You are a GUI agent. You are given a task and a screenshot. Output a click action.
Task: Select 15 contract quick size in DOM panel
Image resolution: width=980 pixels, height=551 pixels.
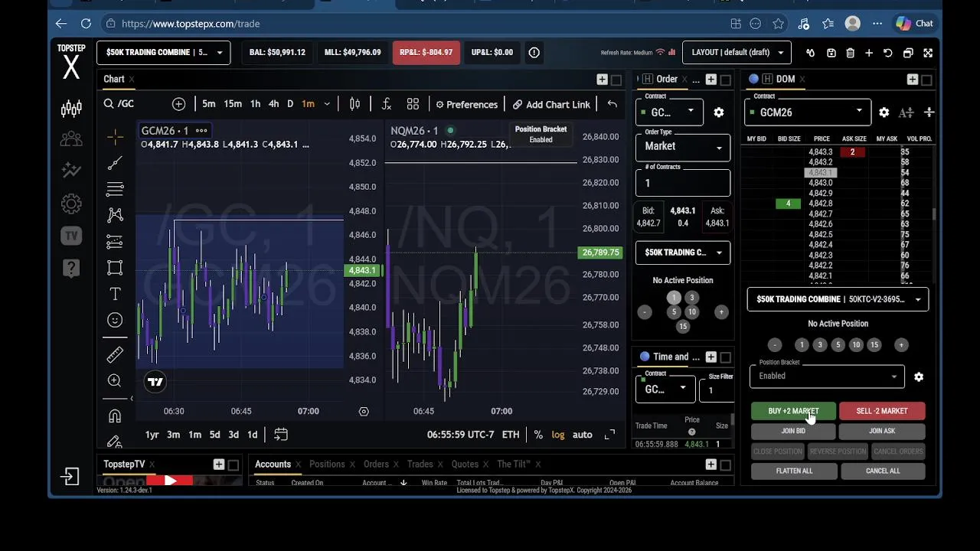(874, 345)
